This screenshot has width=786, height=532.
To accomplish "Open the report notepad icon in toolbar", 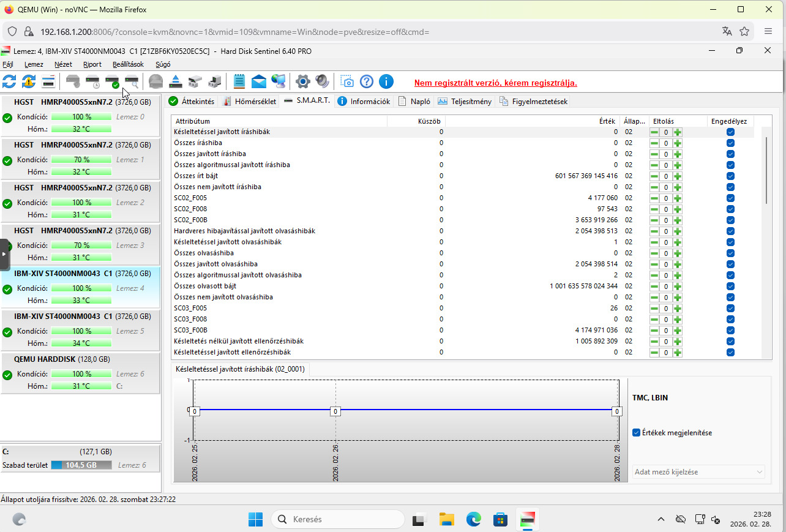I will 239,81.
